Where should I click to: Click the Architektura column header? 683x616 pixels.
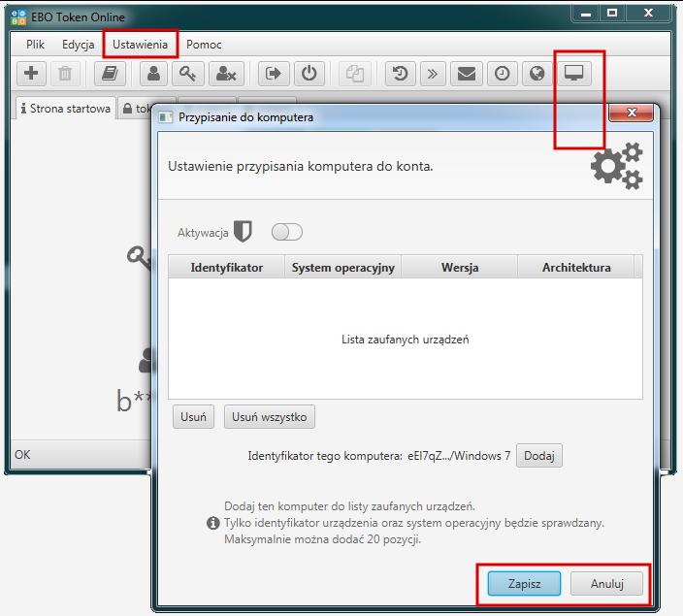576,267
